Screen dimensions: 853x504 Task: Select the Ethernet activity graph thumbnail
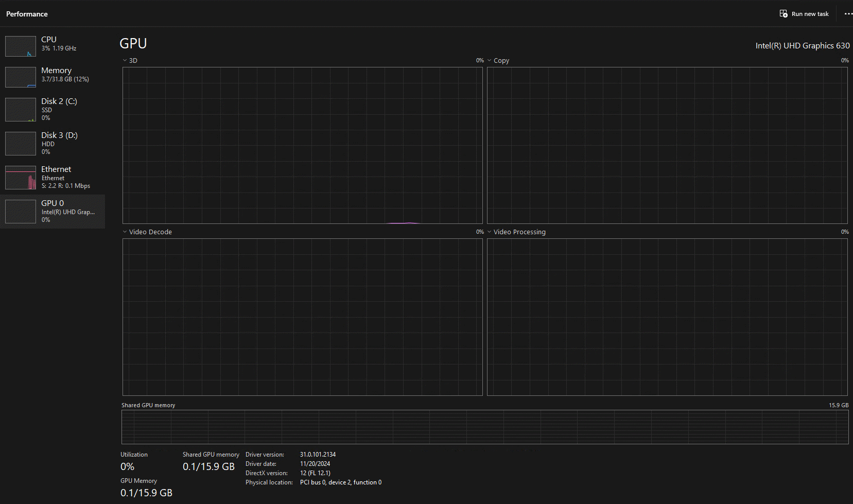pos(21,178)
